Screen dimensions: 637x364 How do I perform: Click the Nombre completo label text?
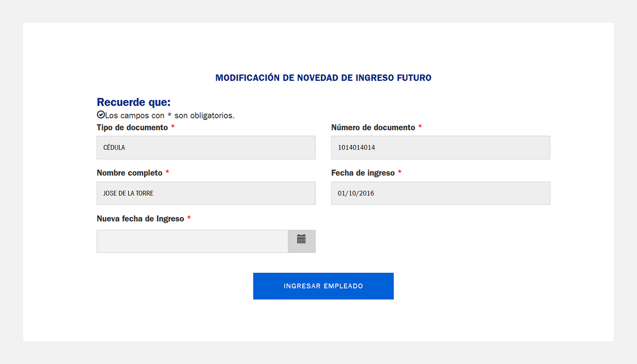pos(130,173)
